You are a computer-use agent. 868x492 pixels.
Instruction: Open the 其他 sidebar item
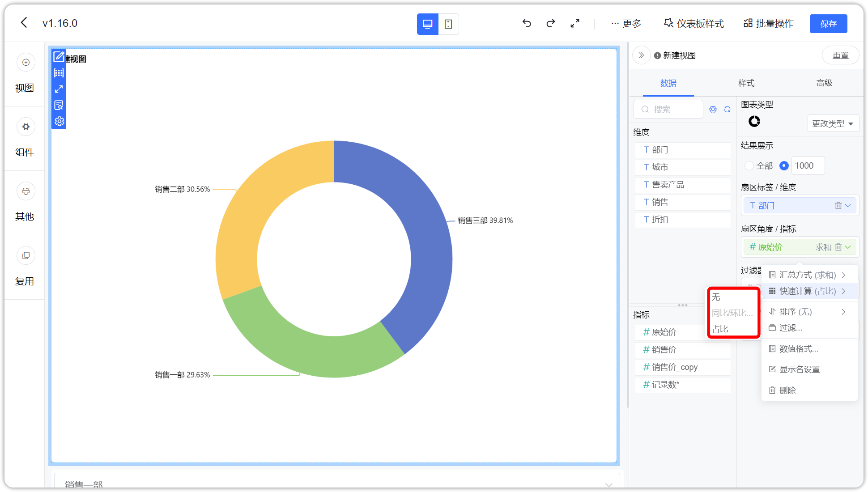[x=25, y=203]
